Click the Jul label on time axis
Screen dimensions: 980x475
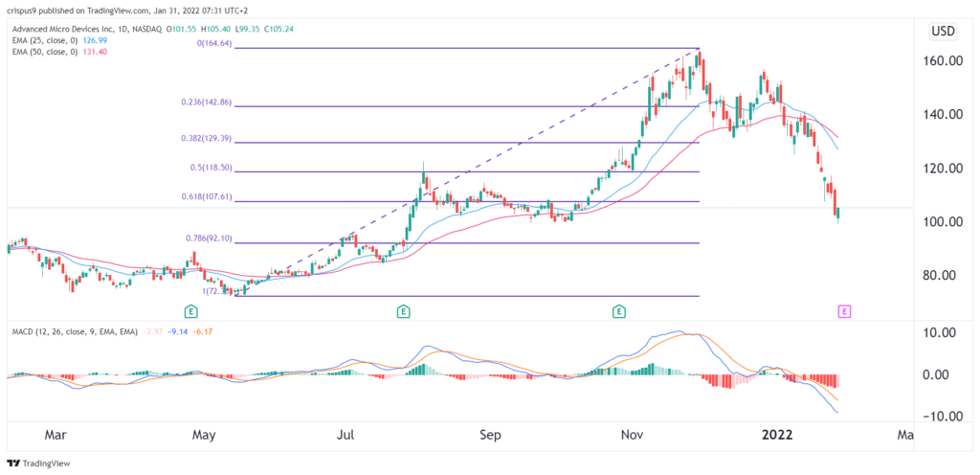(x=345, y=435)
